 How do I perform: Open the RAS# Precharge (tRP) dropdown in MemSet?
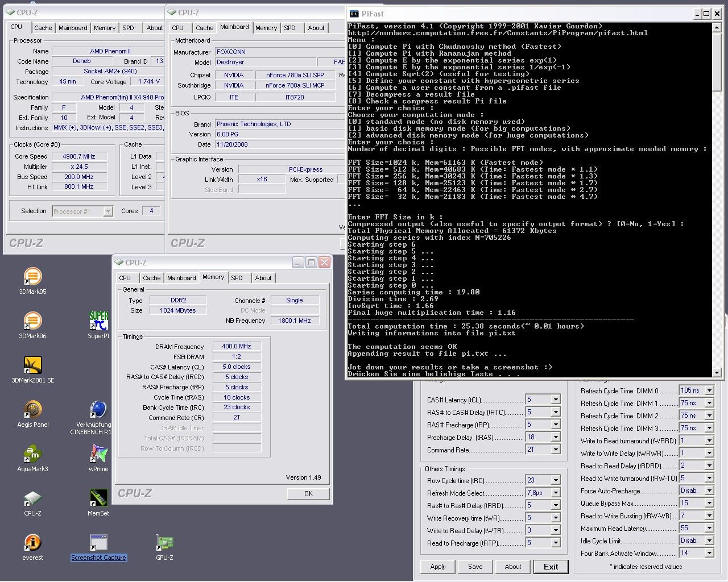556,425
